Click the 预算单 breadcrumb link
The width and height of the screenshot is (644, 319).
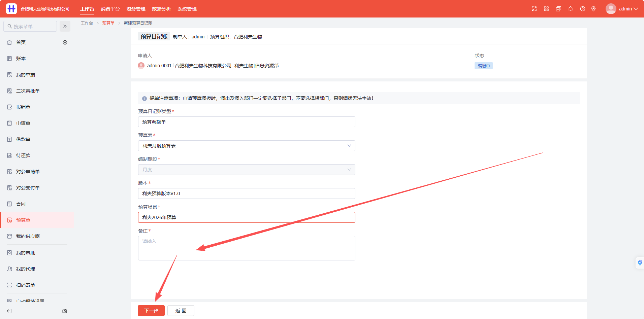[x=108, y=23]
